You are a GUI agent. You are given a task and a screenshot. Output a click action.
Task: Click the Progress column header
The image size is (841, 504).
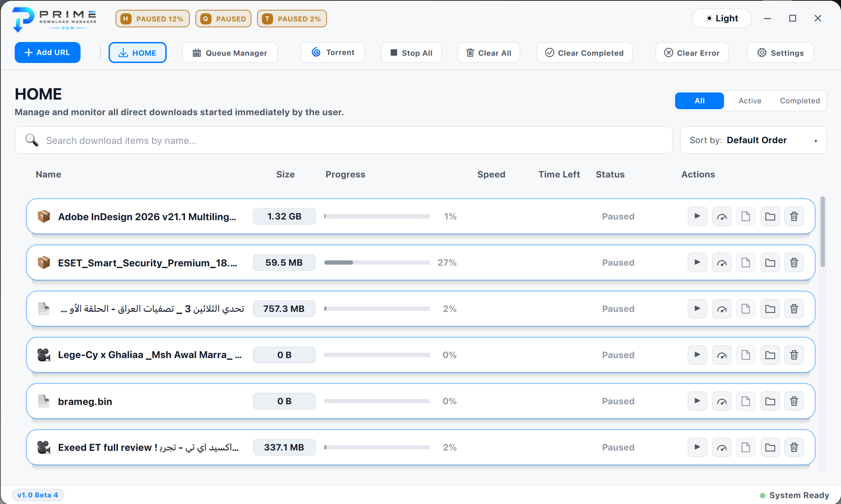click(345, 174)
